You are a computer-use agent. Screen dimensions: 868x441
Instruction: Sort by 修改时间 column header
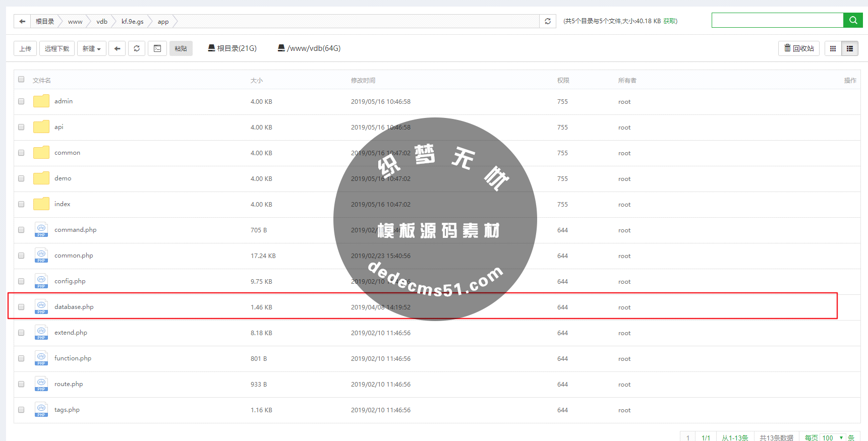click(x=363, y=81)
